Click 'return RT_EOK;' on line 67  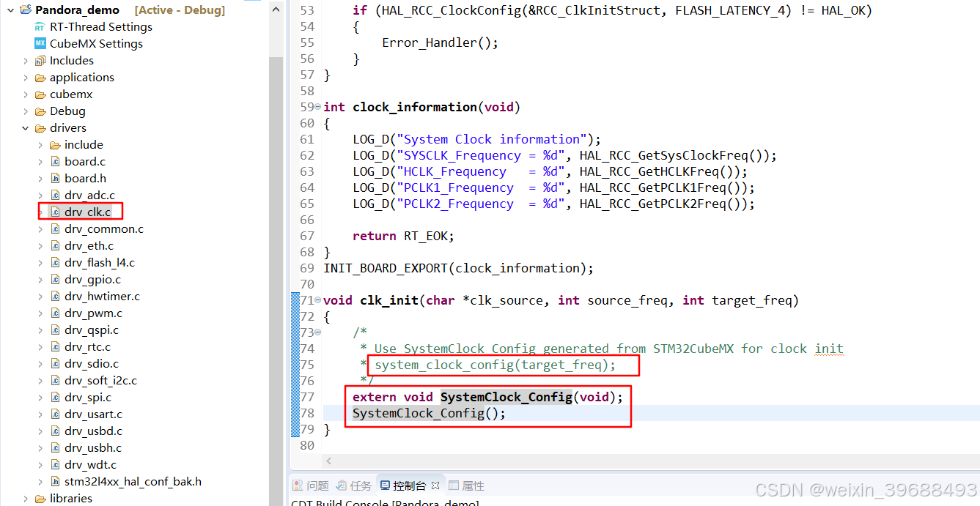(x=403, y=236)
